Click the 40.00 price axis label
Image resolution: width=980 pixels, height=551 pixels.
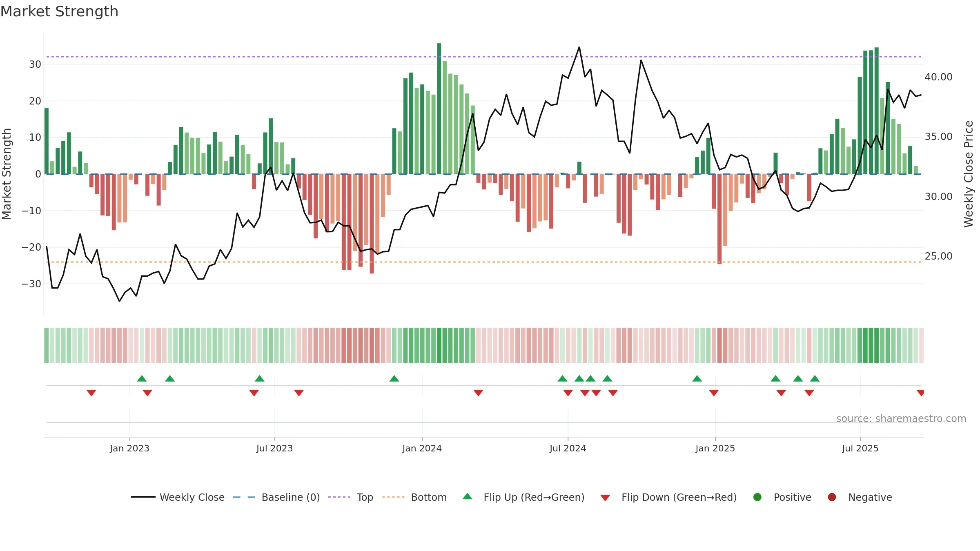[x=938, y=77]
